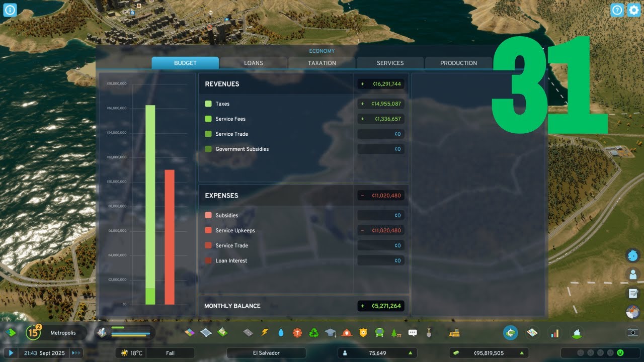This screenshot has height=362, width=644.
Task: Switch to the Budget tab
Action: tap(185, 63)
